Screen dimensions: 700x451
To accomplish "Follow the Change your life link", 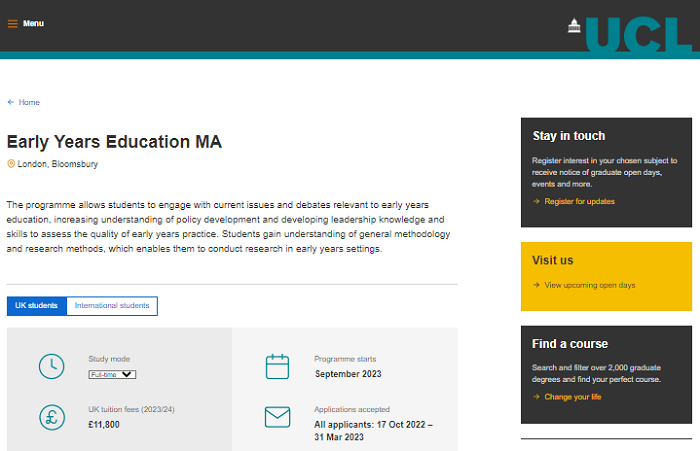I will 573,397.
